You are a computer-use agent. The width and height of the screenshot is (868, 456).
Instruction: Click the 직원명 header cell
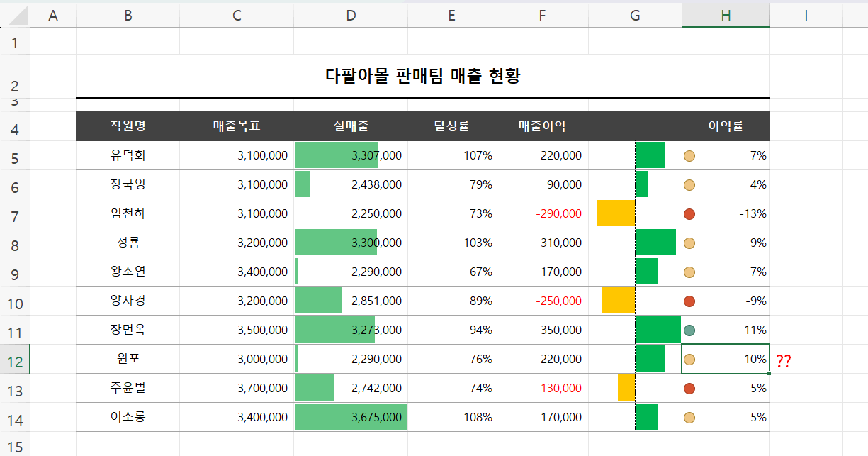tap(128, 126)
